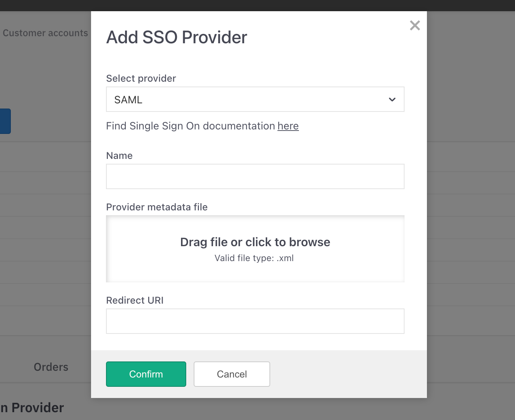Click the 'Find Single Sign On documentation' text

pyautogui.click(x=190, y=126)
